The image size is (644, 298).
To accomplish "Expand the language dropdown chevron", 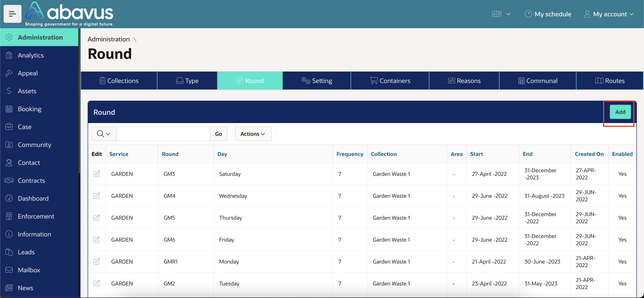I will pyautogui.click(x=508, y=14).
